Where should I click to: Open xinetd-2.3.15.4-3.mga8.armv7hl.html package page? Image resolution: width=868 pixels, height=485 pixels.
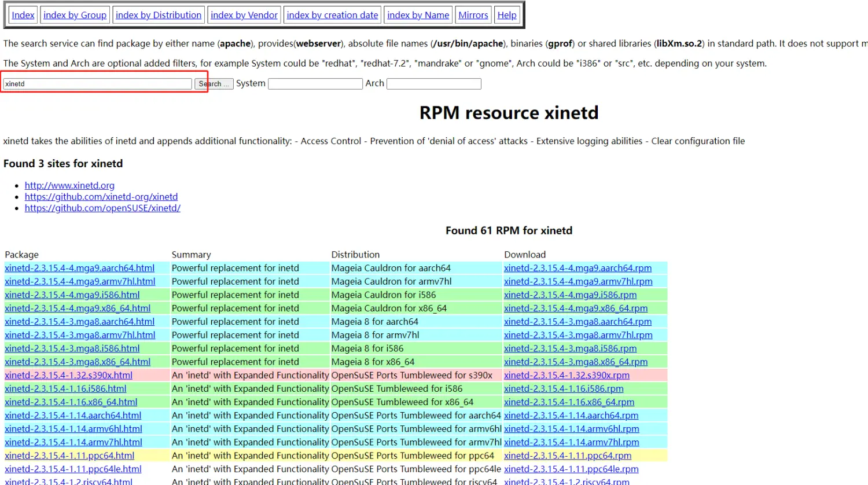point(80,335)
